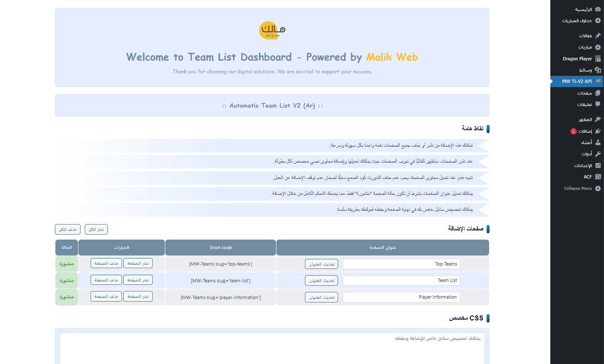
Task: Click the Malik Web text in heading
Action: pyautogui.click(x=392, y=57)
